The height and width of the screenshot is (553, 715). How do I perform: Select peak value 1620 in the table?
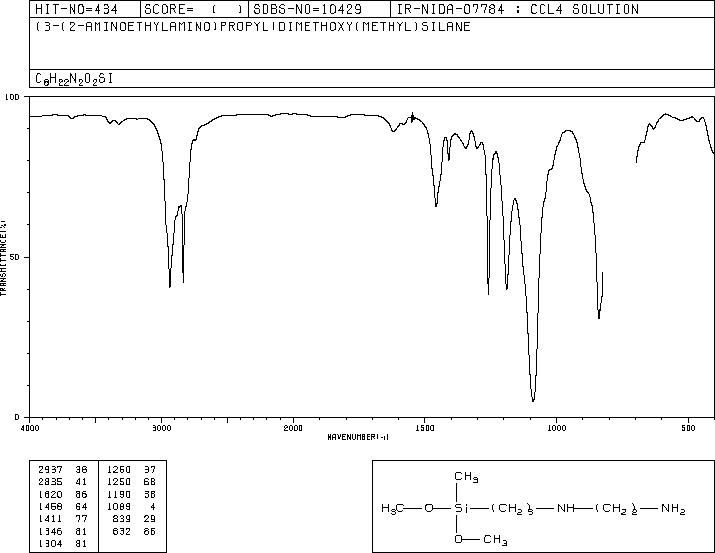pos(50,495)
